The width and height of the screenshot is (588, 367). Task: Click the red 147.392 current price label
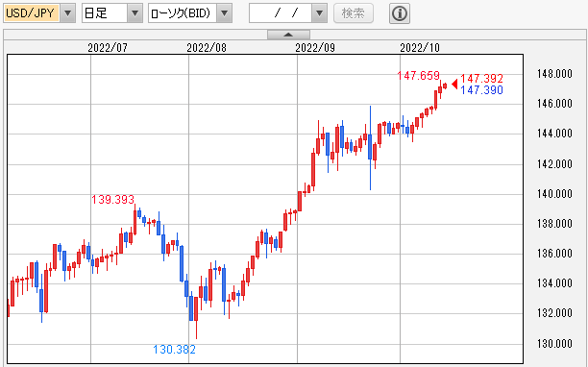pyautogui.click(x=481, y=79)
